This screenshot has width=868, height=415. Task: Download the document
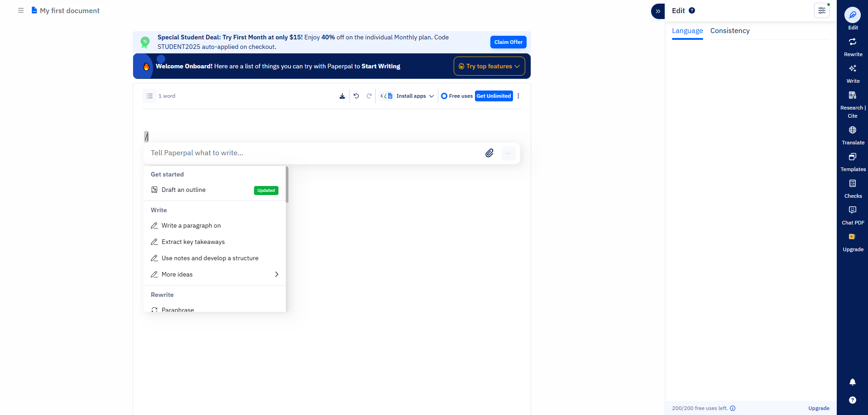point(342,96)
